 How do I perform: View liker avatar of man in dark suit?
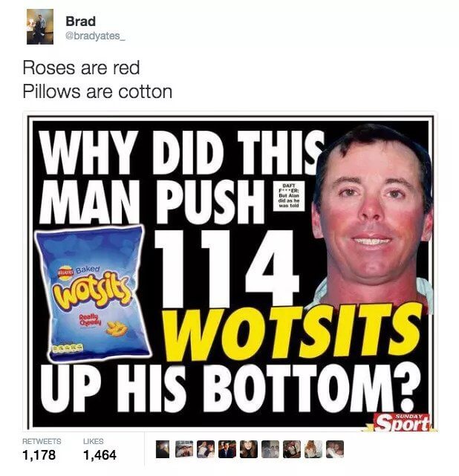pos(227,449)
